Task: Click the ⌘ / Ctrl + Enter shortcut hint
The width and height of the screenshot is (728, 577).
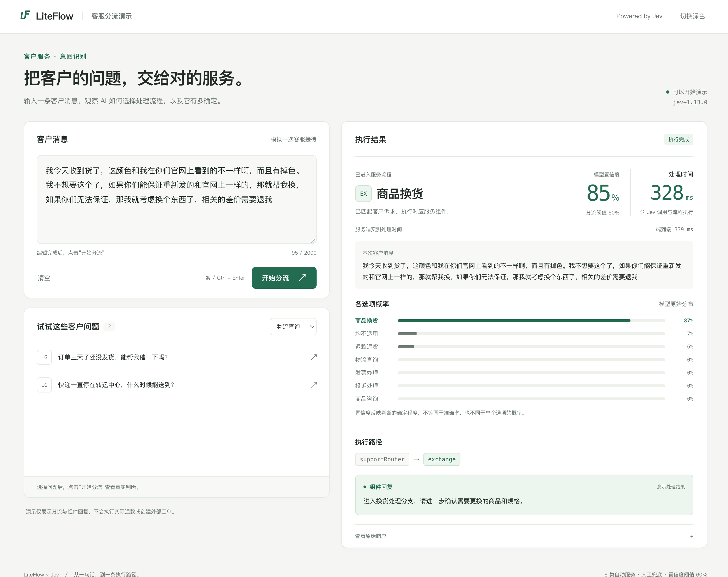Action: [225, 278]
